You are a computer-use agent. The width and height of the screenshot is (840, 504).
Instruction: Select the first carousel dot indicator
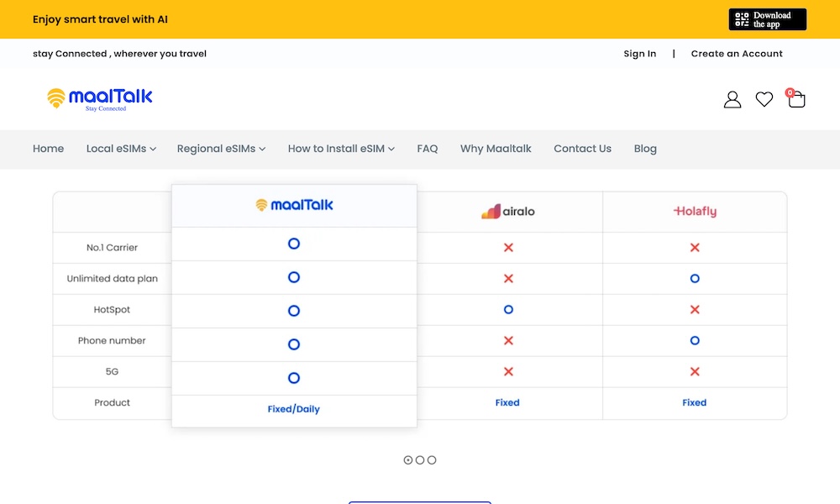click(408, 460)
